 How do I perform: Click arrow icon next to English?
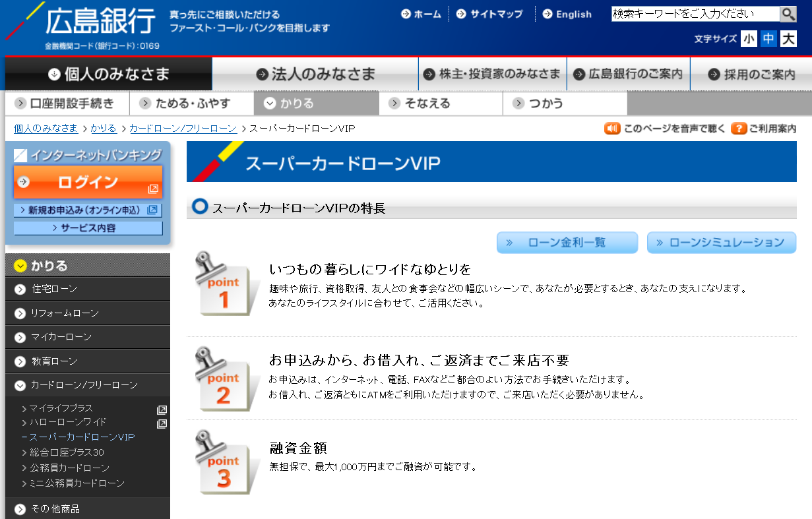[x=547, y=14]
